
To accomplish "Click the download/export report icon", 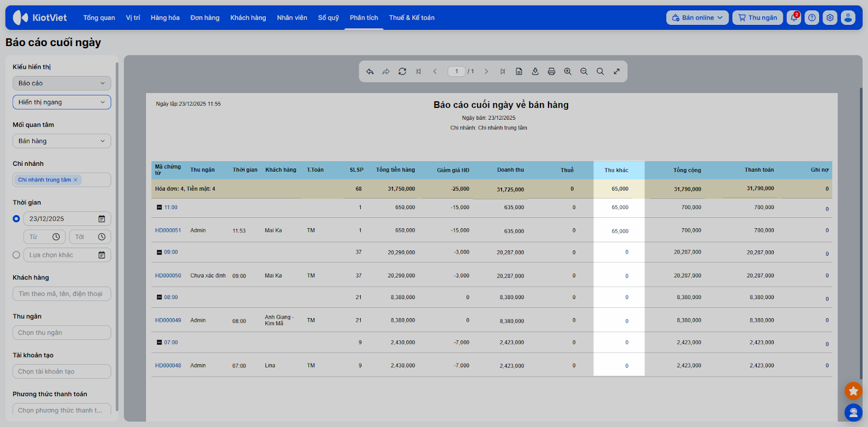I will point(535,72).
